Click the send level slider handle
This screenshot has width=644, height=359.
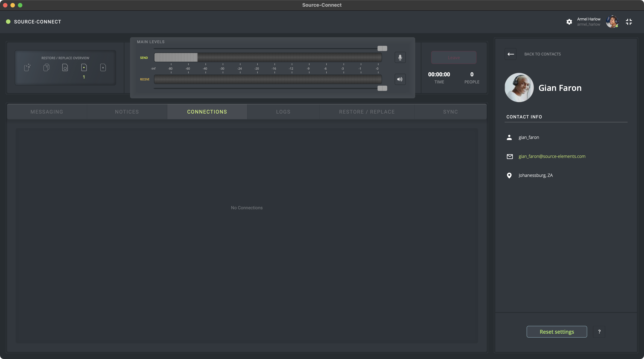tap(382, 48)
